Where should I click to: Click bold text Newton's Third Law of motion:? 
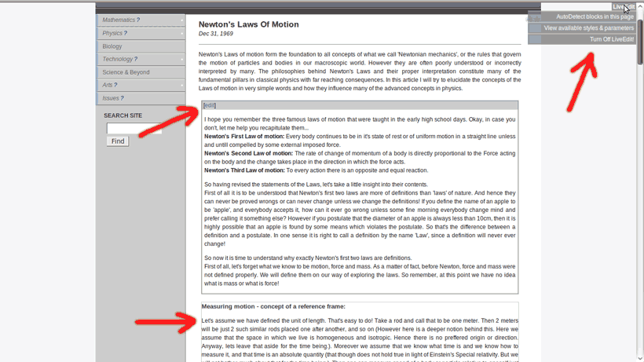[x=244, y=170]
